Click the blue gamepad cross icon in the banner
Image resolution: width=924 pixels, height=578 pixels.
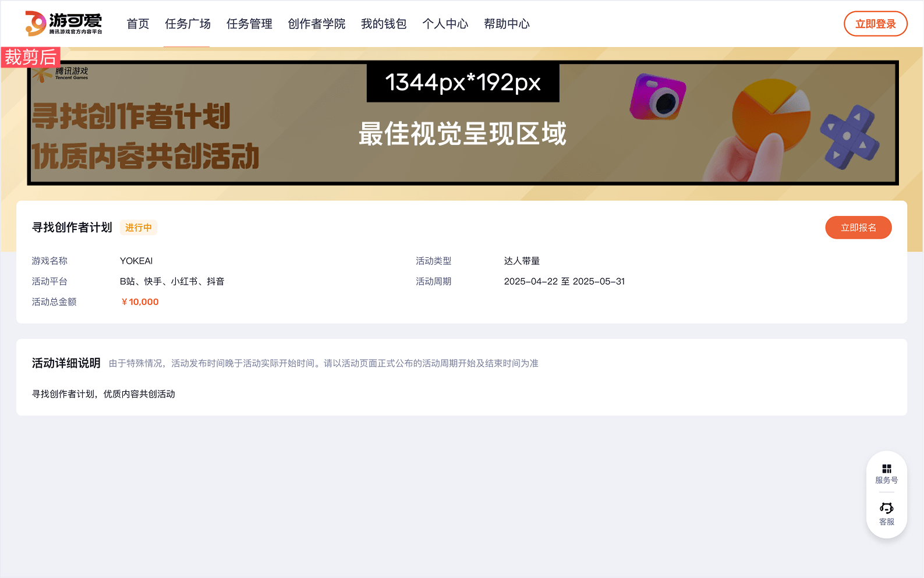coord(849,137)
